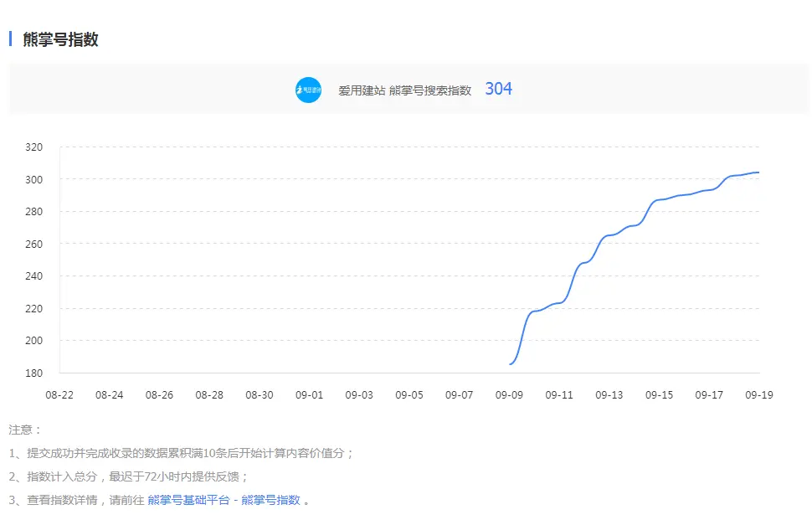Click the 320 y-axis value label
The height and width of the screenshot is (520, 812).
point(33,147)
